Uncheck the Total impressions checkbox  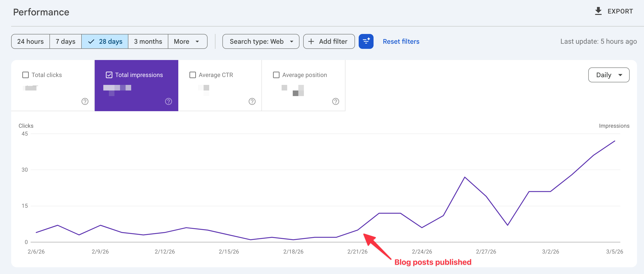pyautogui.click(x=109, y=75)
